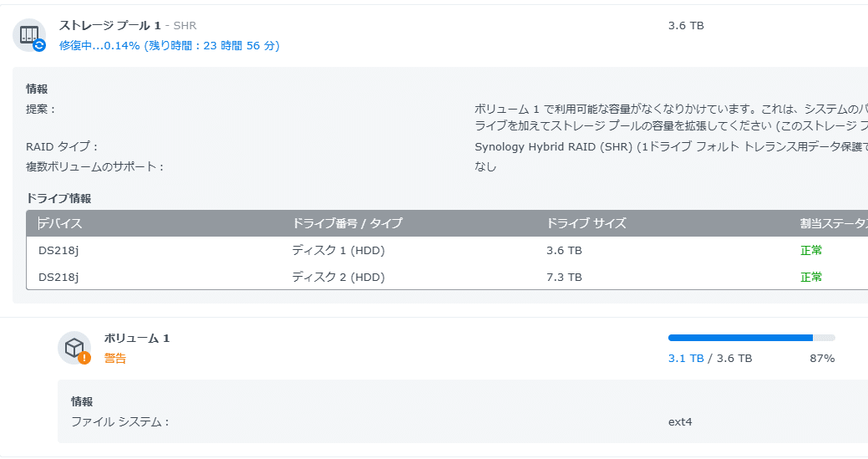Sort by the デバイス column header

(x=60, y=224)
